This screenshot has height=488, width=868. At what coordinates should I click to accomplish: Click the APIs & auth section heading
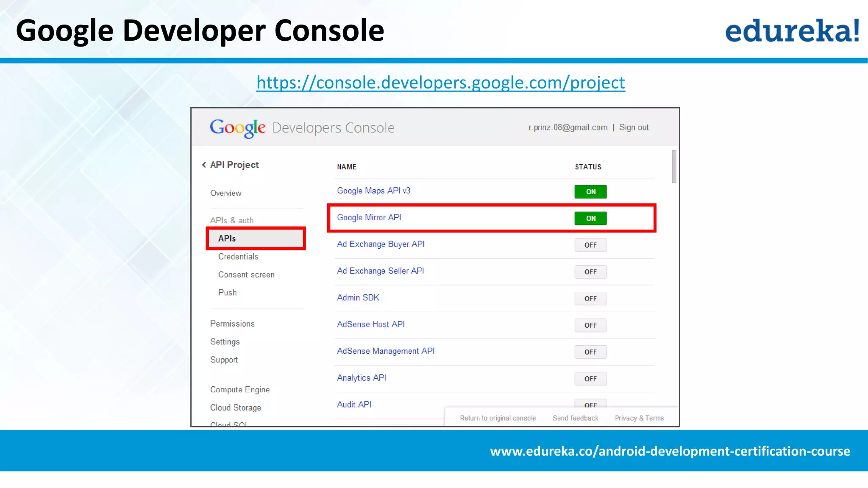[x=232, y=220]
